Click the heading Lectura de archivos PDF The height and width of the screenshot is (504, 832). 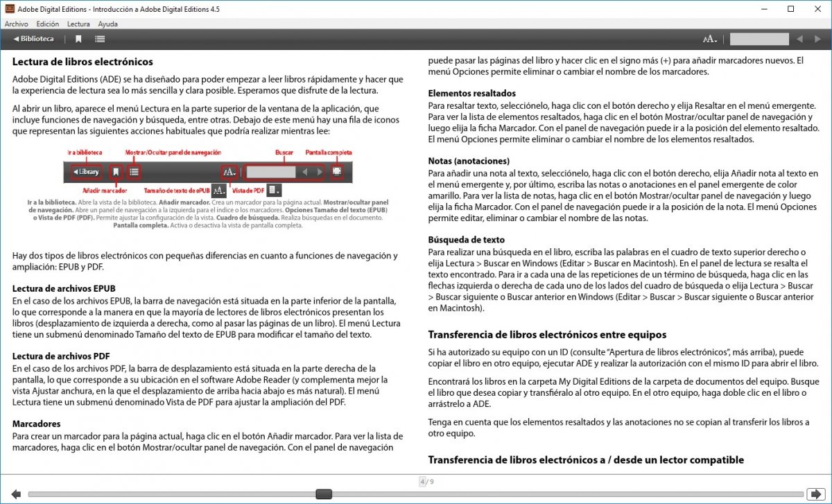coord(61,356)
